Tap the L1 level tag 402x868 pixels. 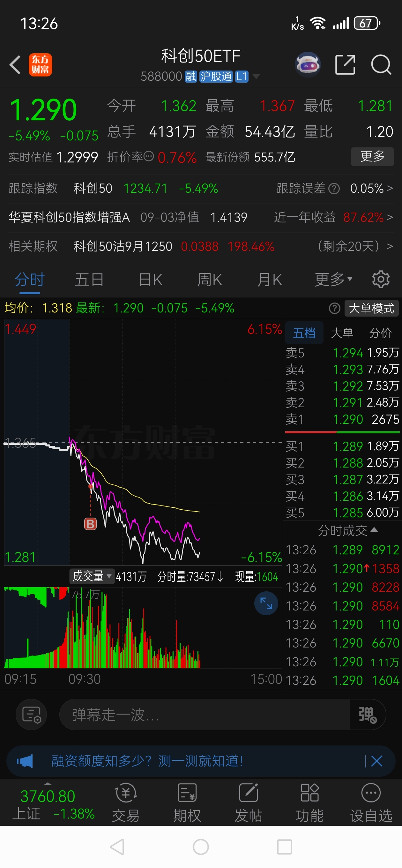click(242, 77)
